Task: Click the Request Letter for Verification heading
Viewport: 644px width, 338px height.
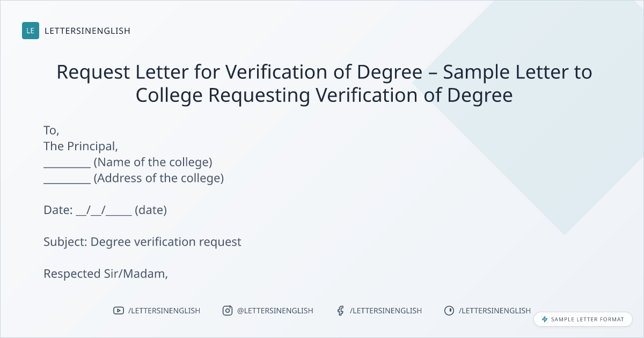Action: click(324, 83)
